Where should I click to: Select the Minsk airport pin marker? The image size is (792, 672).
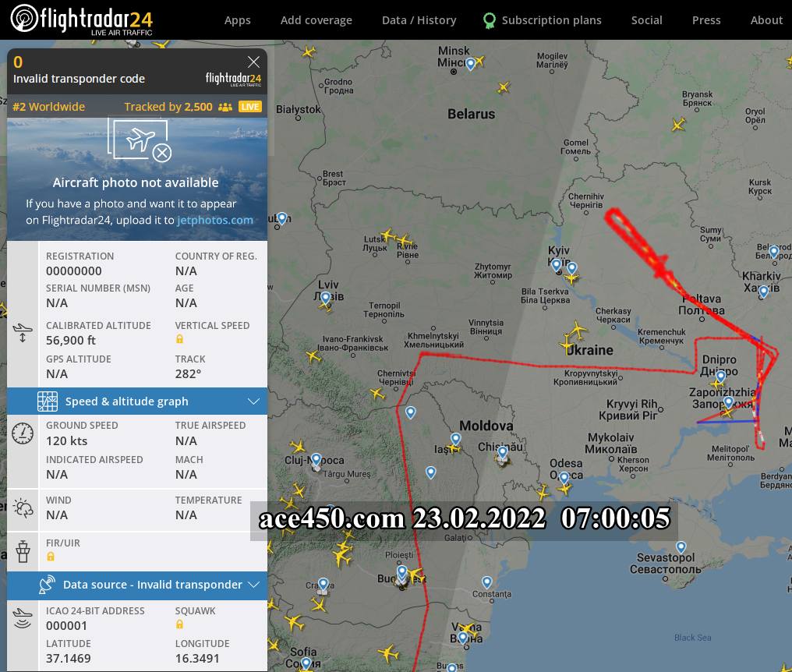pyautogui.click(x=470, y=64)
